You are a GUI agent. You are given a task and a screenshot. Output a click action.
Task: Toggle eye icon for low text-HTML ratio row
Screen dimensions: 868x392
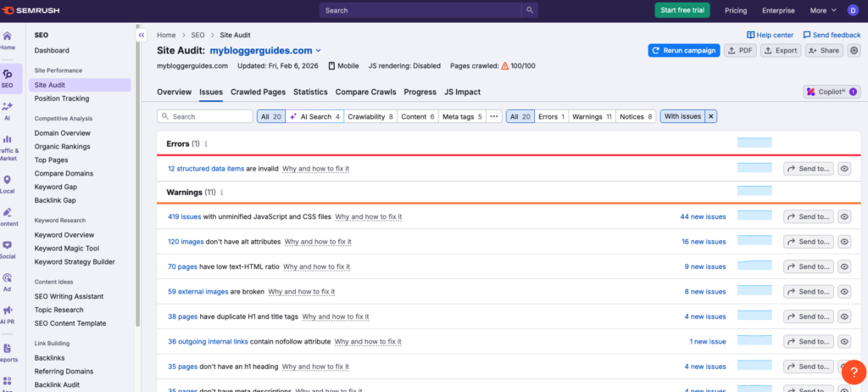click(x=843, y=266)
